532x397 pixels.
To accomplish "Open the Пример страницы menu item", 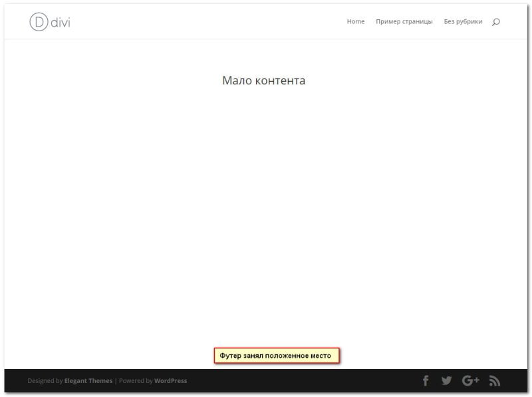I will tap(404, 21).
